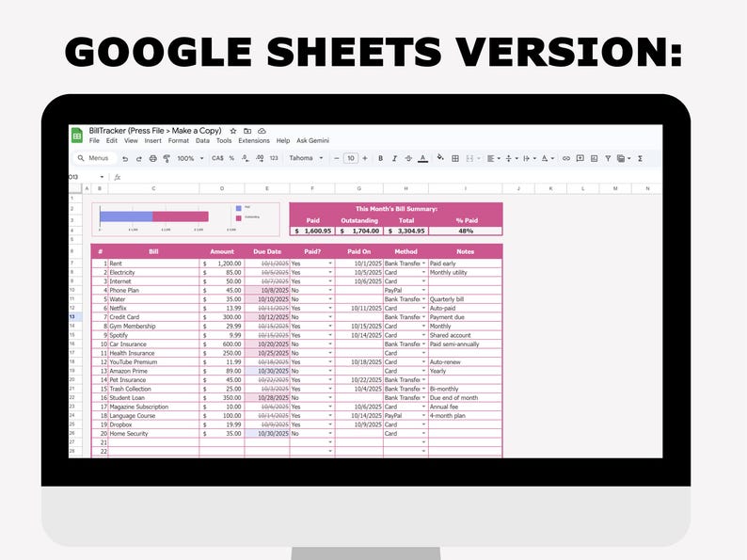
Task: Click the Undo icon
Action: (125, 159)
